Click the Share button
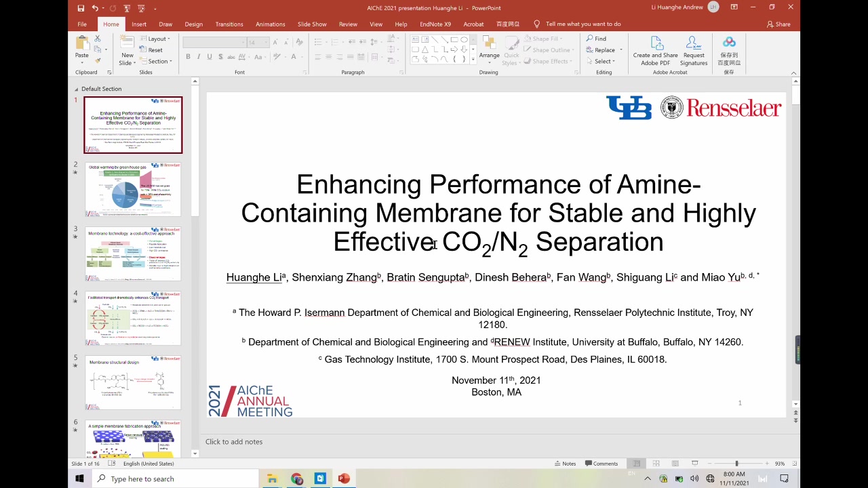The image size is (868, 488). coord(778,24)
